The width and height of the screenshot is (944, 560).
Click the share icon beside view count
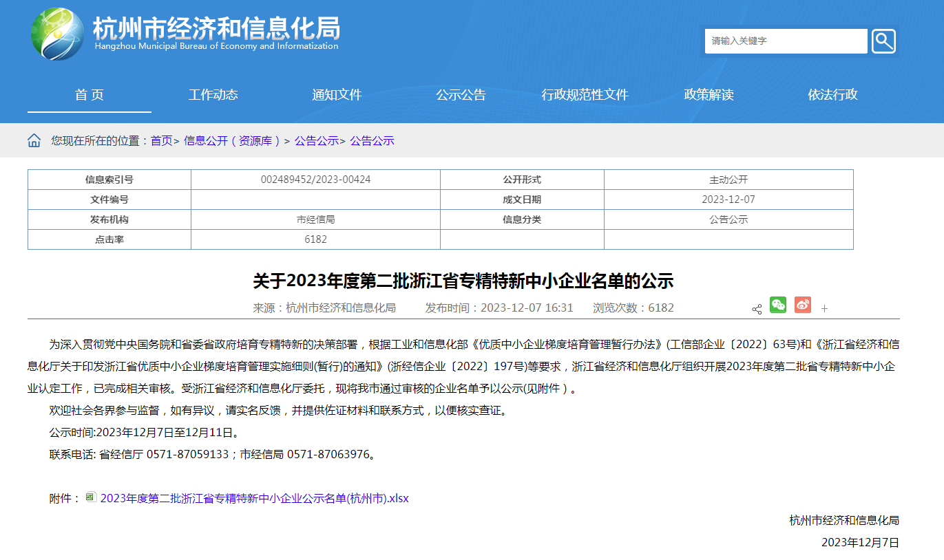757,309
